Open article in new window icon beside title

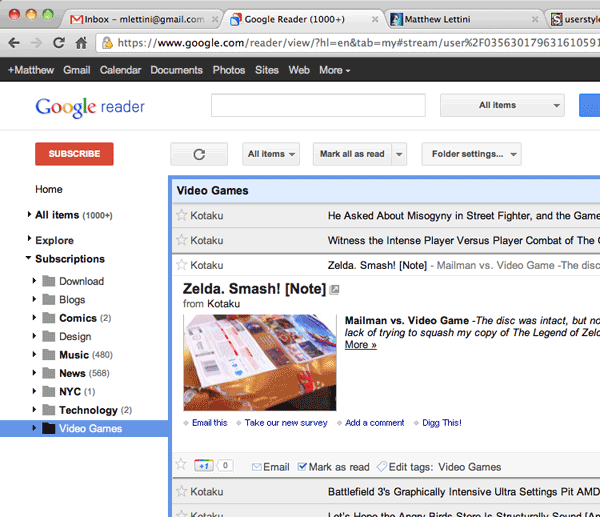[x=334, y=290]
